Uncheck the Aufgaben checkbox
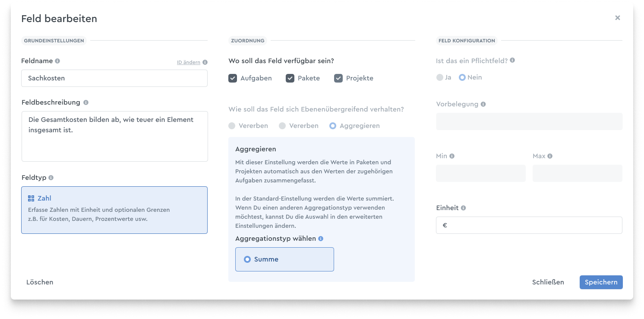644x319 pixels. (x=233, y=78)
